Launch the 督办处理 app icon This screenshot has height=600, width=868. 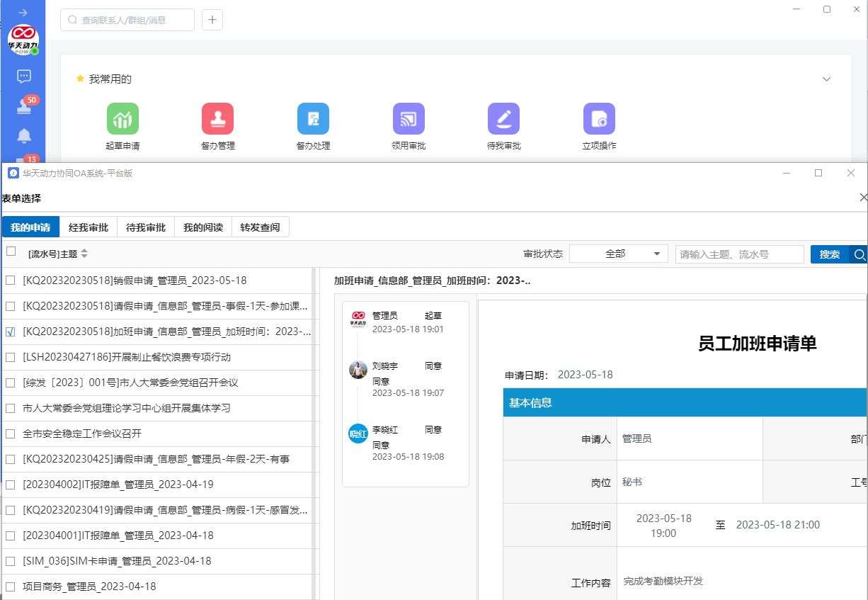click(x=313, y=119)
